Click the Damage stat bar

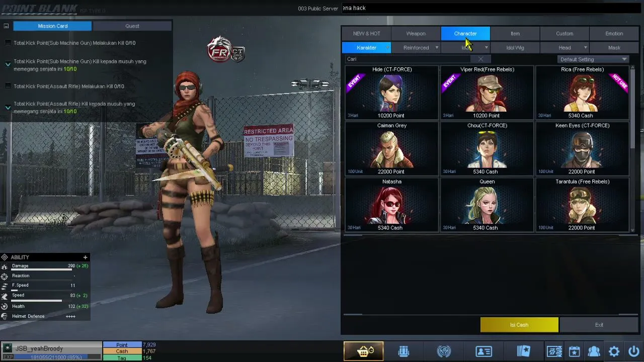click(42, 270)
